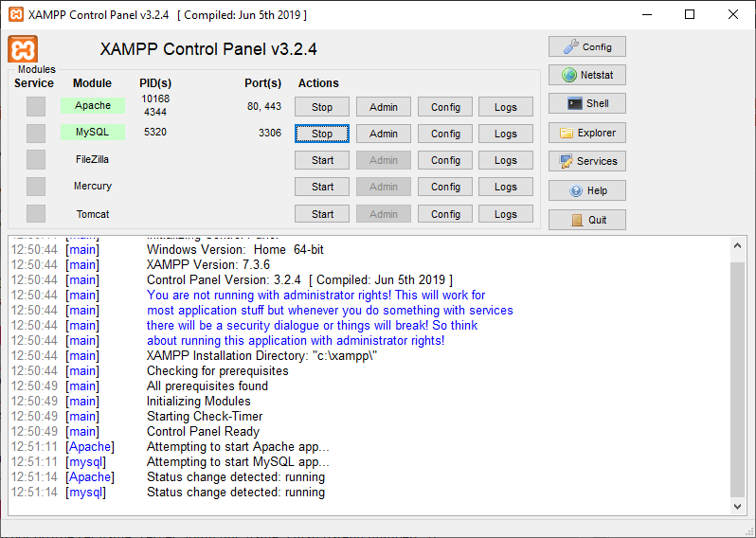756x538 pixels.
Task: Open Apache Config options
Action: 445,107
